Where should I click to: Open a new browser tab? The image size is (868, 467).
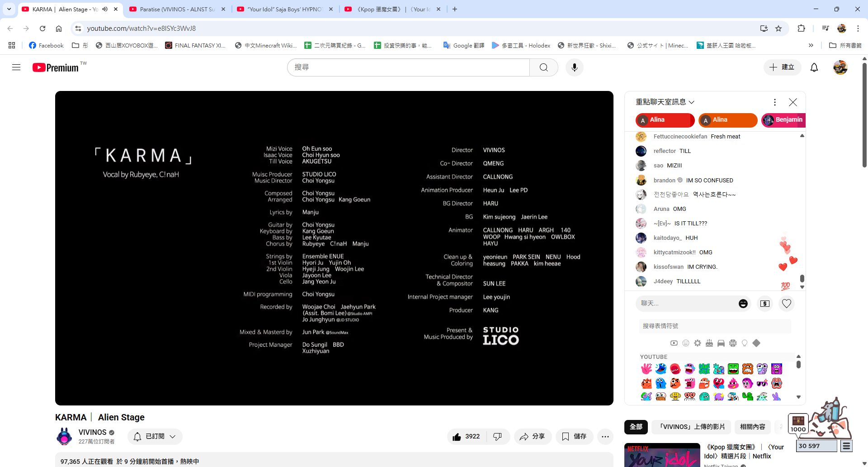[x=455, y=9]
